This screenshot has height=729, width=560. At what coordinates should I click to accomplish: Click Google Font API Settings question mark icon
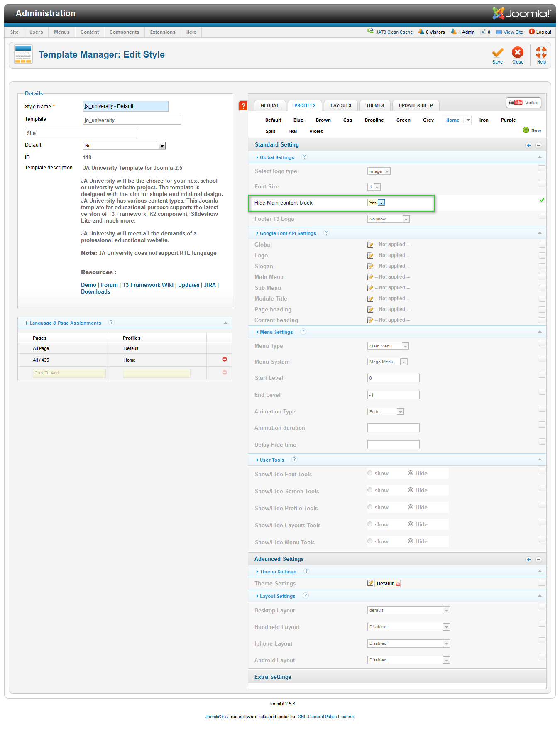(326, 233)
